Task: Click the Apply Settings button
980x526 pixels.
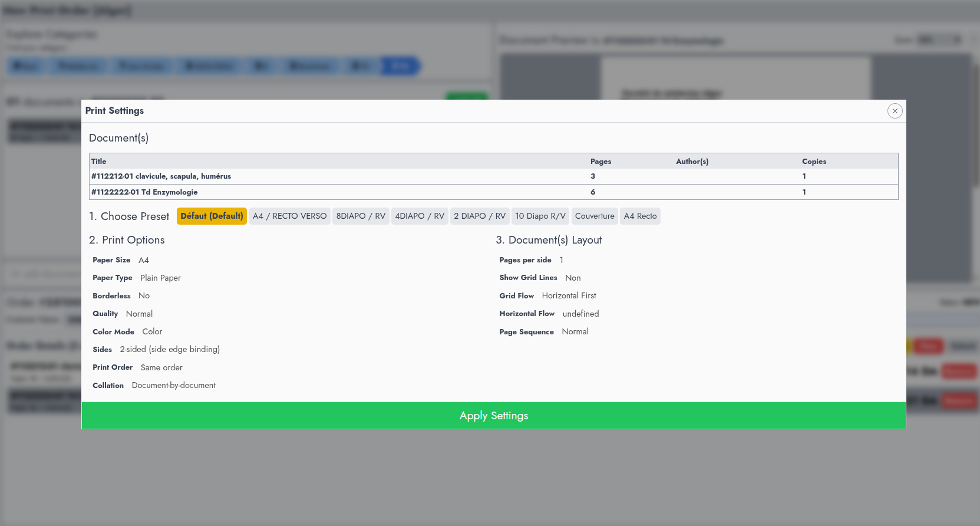Action: point(494,416)
